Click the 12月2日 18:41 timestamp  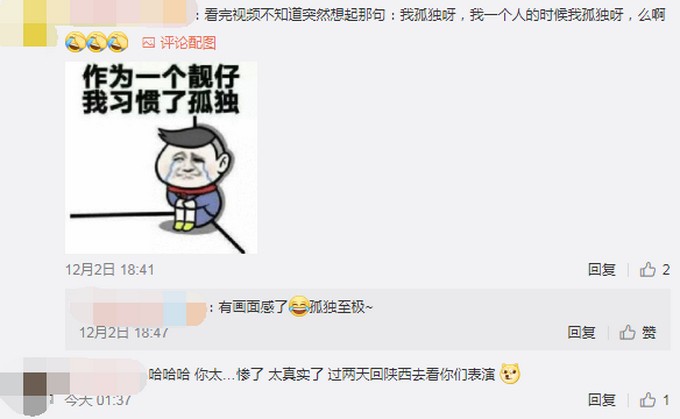(110, 269)
